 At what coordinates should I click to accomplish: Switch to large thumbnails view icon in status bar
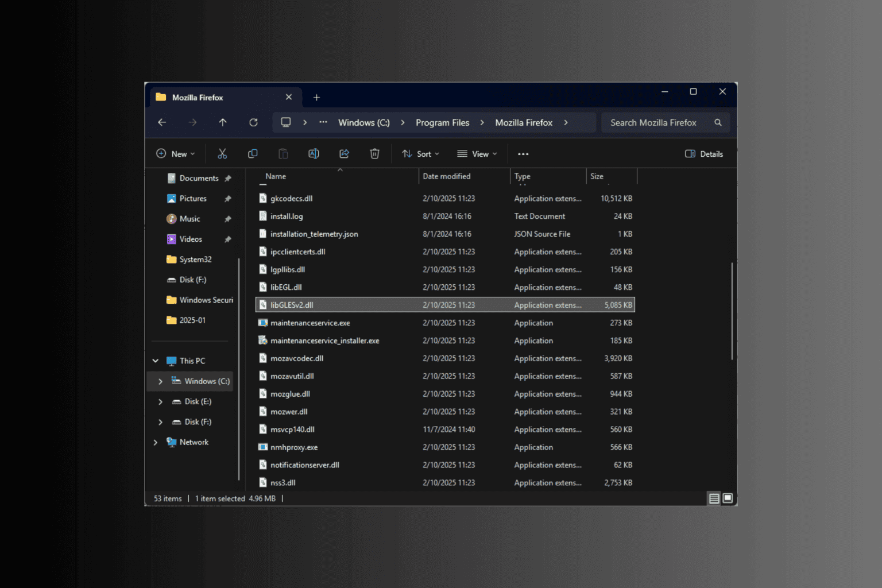click(728, 498)
